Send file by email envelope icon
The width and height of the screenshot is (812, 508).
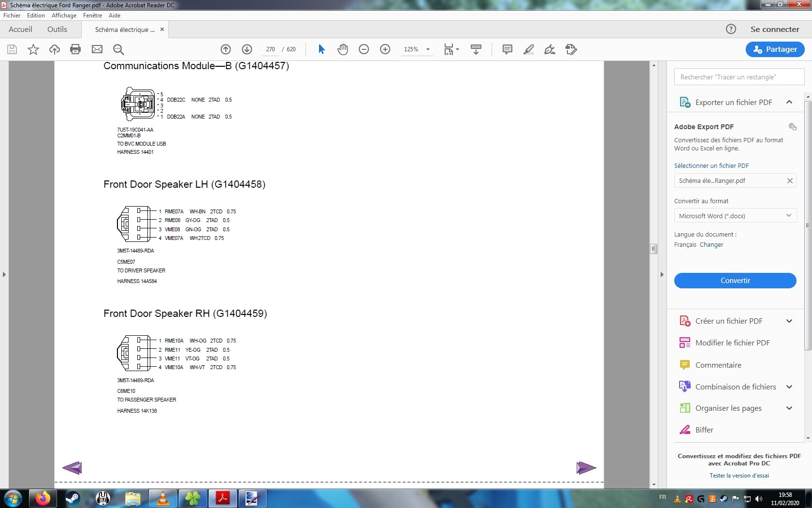[x=97, y=49]
